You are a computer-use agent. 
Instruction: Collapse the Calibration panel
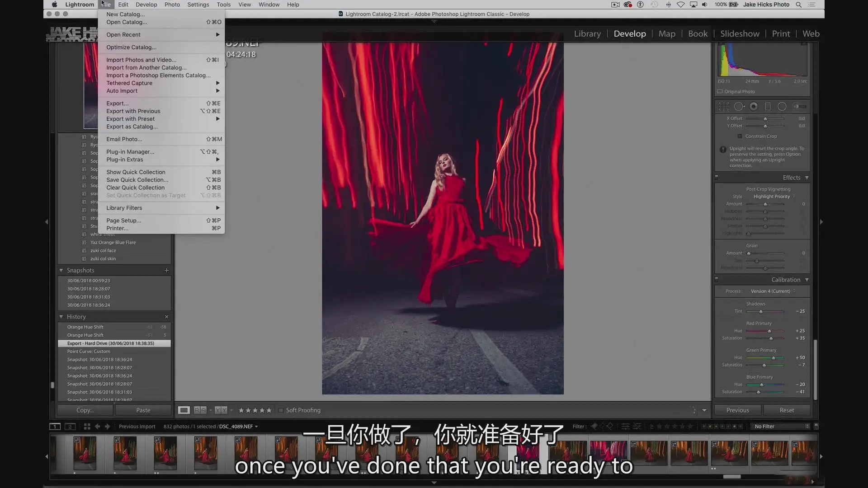click(x=807, y=280)
